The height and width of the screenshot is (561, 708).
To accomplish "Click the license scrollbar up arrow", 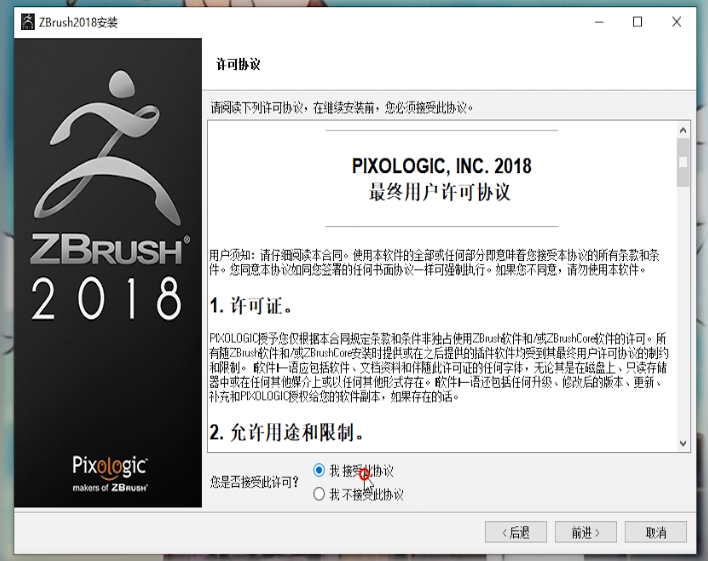I will [683, 131].
